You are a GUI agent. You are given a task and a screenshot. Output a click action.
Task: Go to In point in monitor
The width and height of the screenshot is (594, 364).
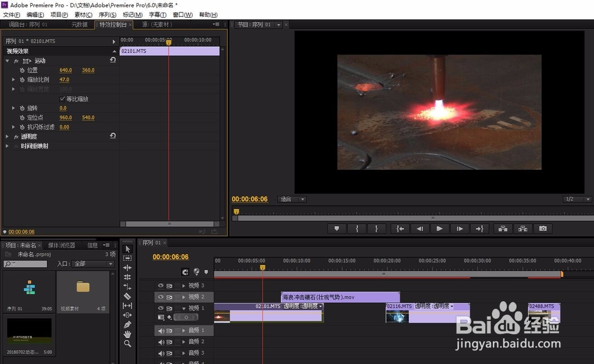click(x=400, y=229)
